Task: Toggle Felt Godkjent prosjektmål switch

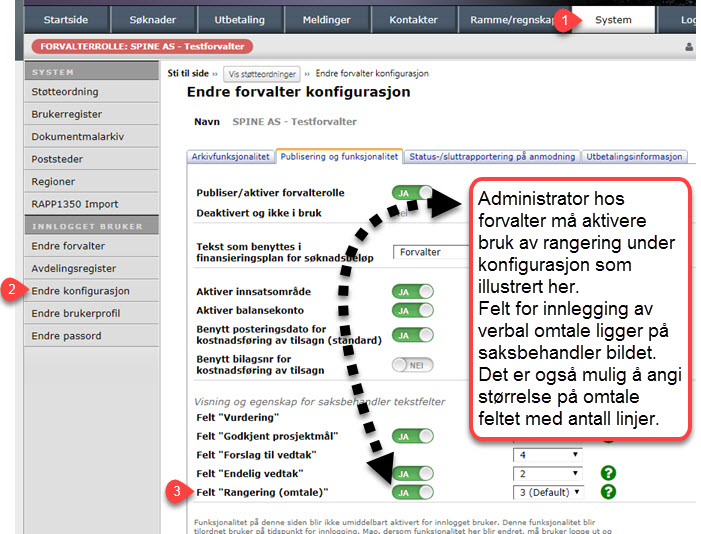Action: tap(413, 436)
